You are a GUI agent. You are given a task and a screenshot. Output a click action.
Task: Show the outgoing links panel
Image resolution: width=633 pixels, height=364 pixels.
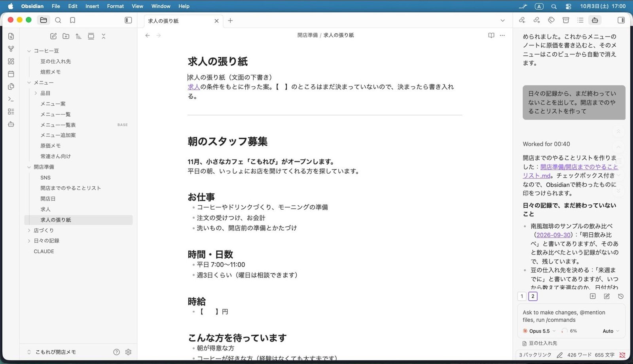[537, 20]
